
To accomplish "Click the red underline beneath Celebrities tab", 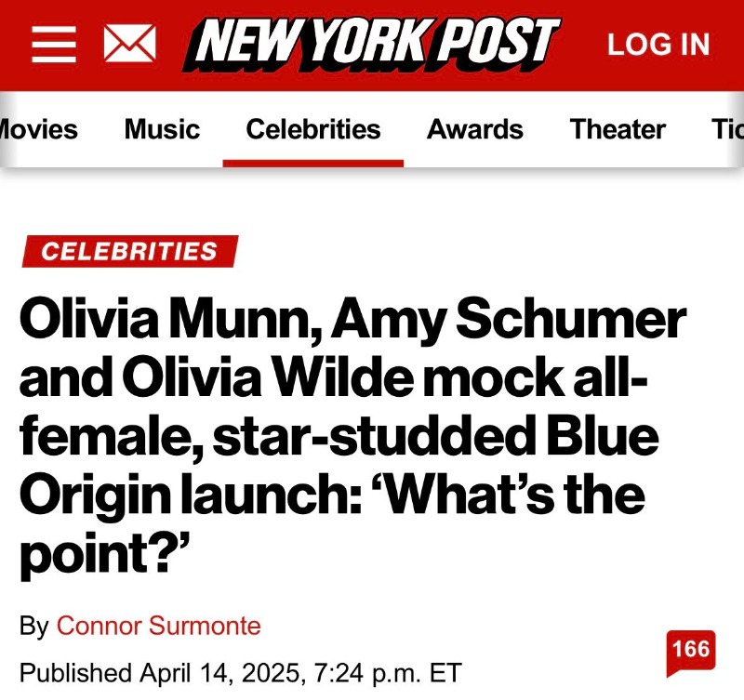I will coord(313,164).
